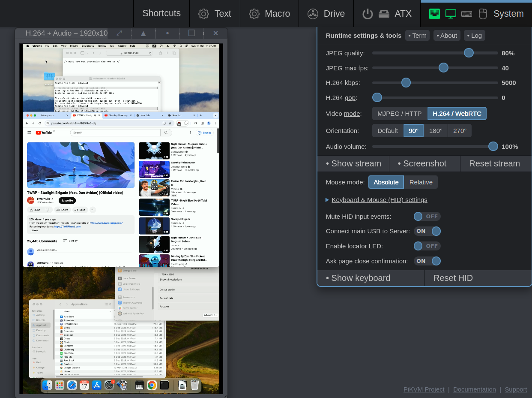
Task: Enable Mute HID input events
Action: [427, 216]
